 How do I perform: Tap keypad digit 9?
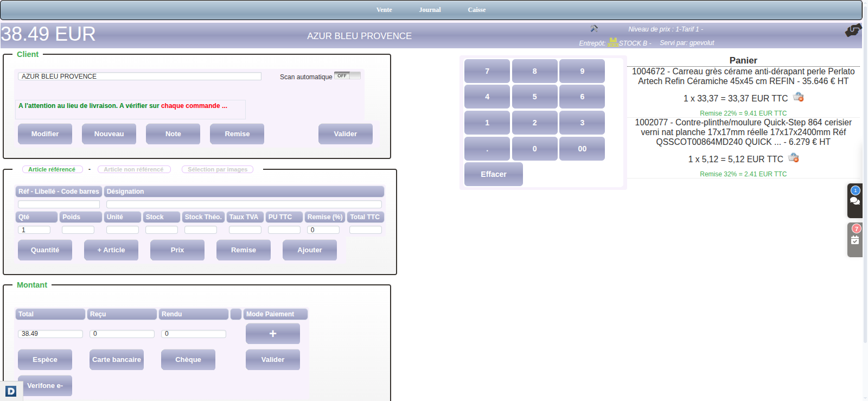pyautogui.click(x=582, y=71)
